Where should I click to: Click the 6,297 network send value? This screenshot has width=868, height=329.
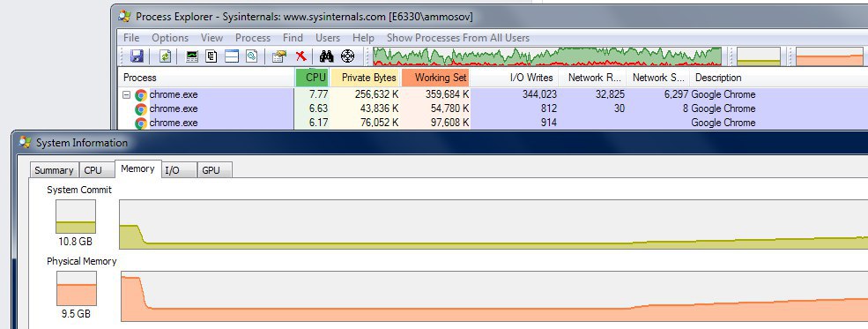click(676, 94)
